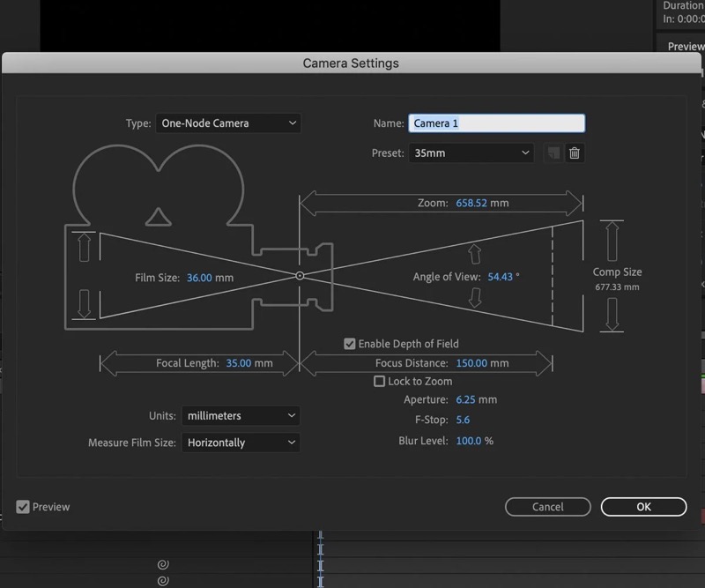Select the Focal Length value 35.00

[x=239, y=362]
